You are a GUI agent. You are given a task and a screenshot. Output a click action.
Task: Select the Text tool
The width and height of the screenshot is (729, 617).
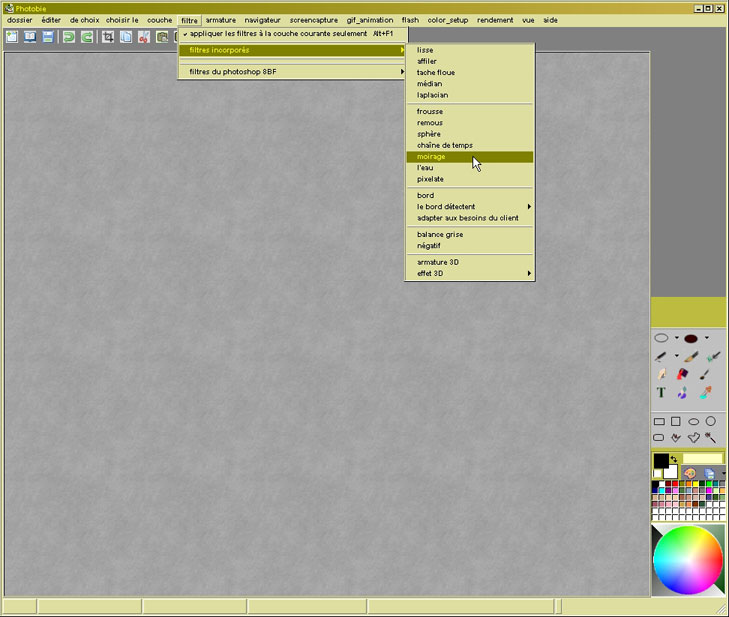pos(661,393)
